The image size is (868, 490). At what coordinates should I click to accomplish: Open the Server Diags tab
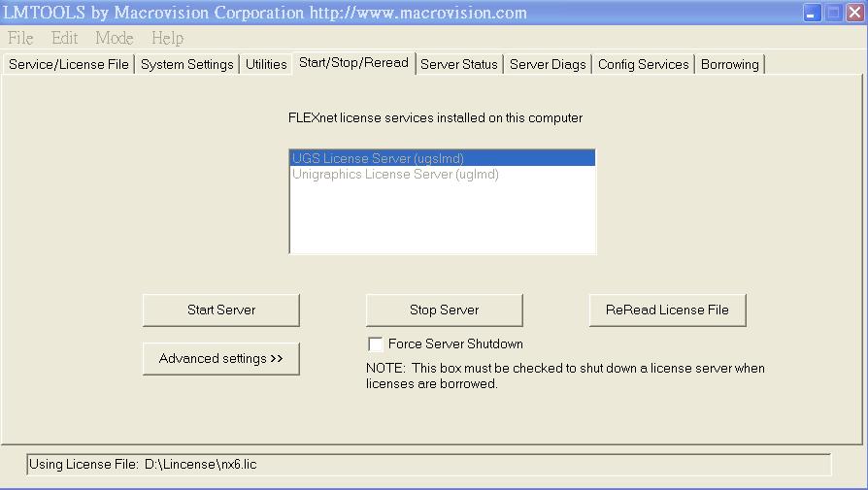[x=548, y=64]
